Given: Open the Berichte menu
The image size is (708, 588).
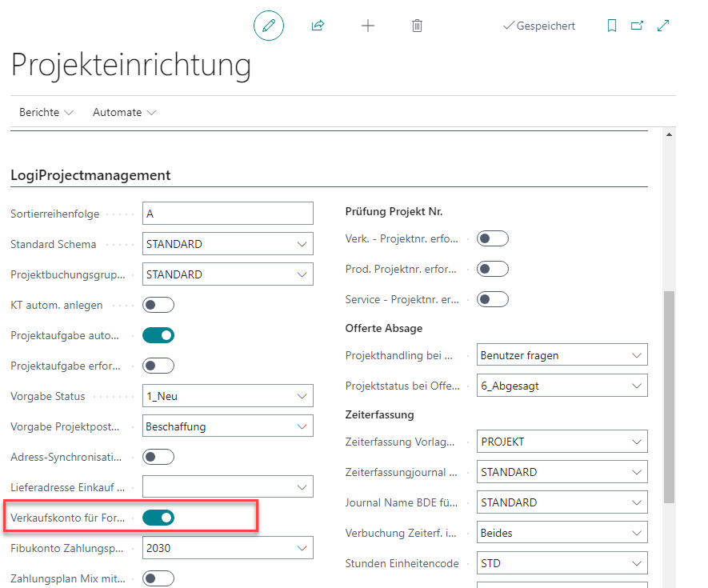Looking at the screenshot, I should click(46, 113).
